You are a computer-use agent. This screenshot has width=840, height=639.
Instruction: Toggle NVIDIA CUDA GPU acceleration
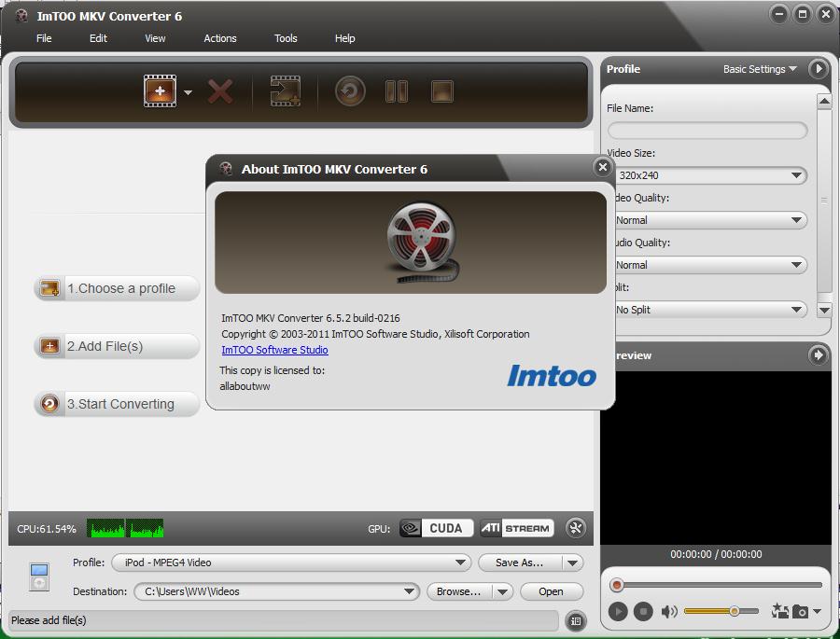tap(437, 528)
